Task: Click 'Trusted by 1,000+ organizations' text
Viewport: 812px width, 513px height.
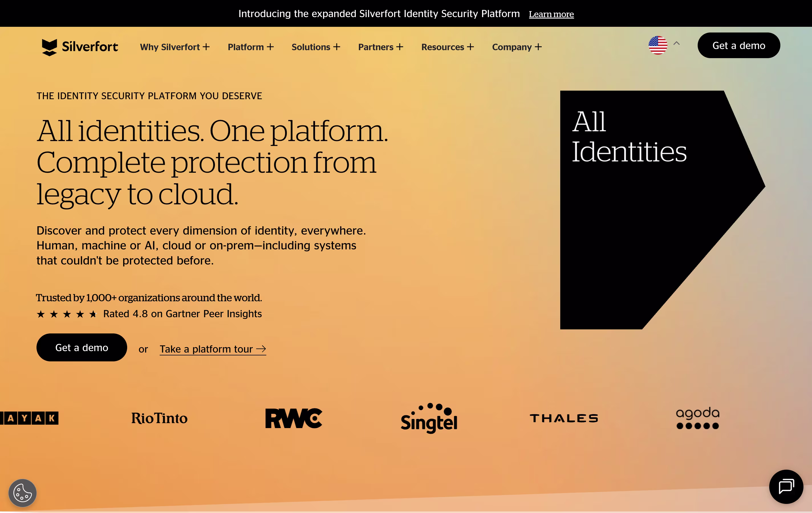Action: coord(149,298)
